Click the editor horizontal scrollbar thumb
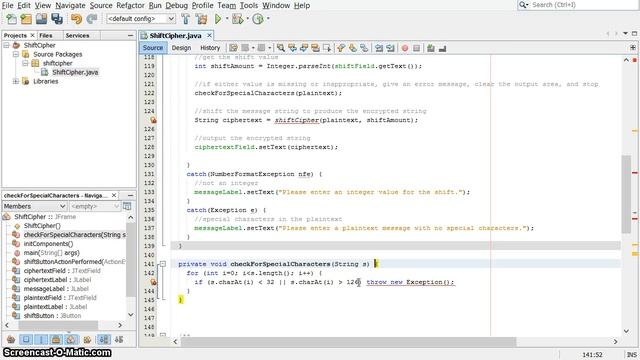The height and width of the screenshot is (360, 640). (x=349, y=341)
